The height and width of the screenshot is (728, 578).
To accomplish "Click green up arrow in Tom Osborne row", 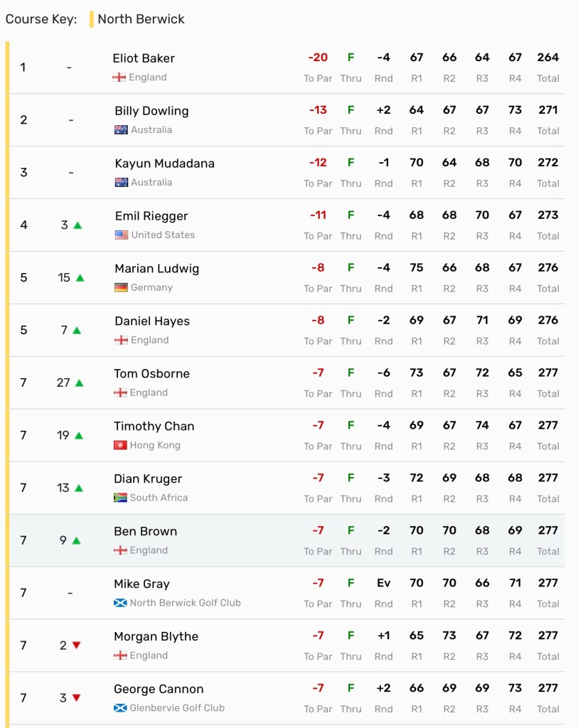I will click(79, 383).
